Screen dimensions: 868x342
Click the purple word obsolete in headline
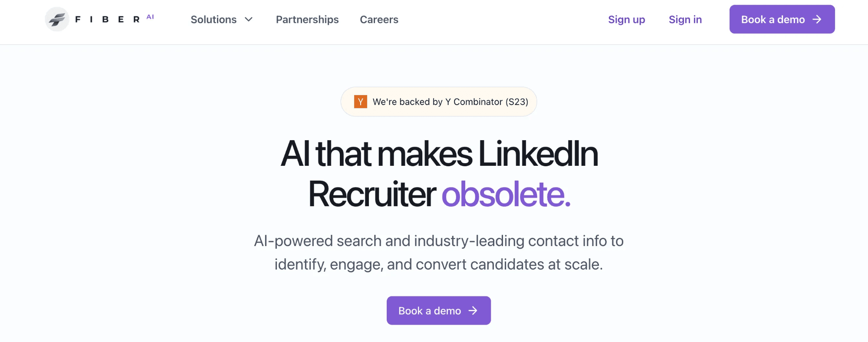click(506, 194)
